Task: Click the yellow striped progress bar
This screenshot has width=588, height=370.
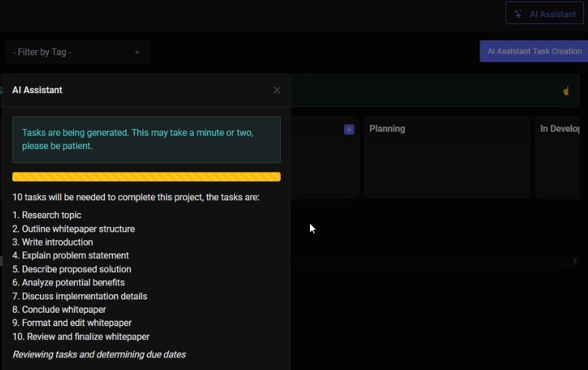Action: (146, 177)
